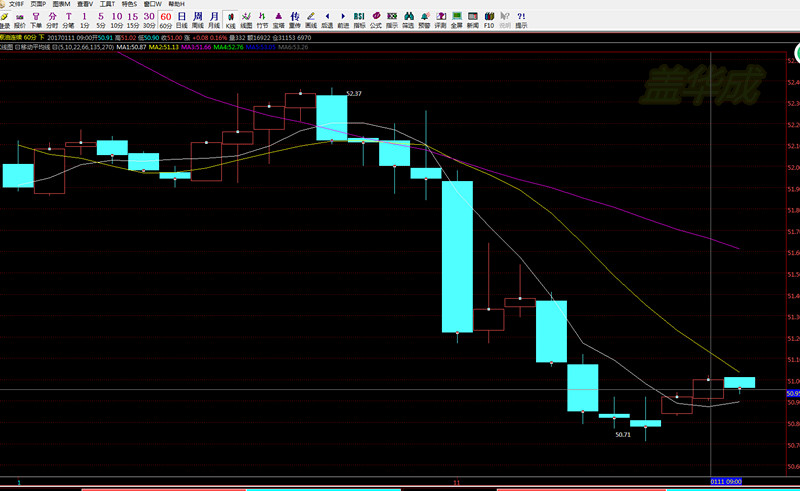Open the 公式 formula editor icon

(376, 20)
